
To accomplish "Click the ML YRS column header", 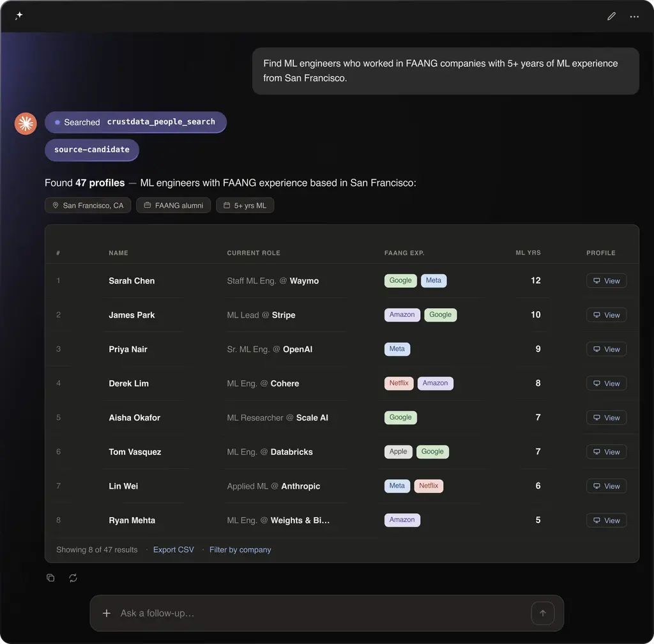I will [x=528, y=253].
